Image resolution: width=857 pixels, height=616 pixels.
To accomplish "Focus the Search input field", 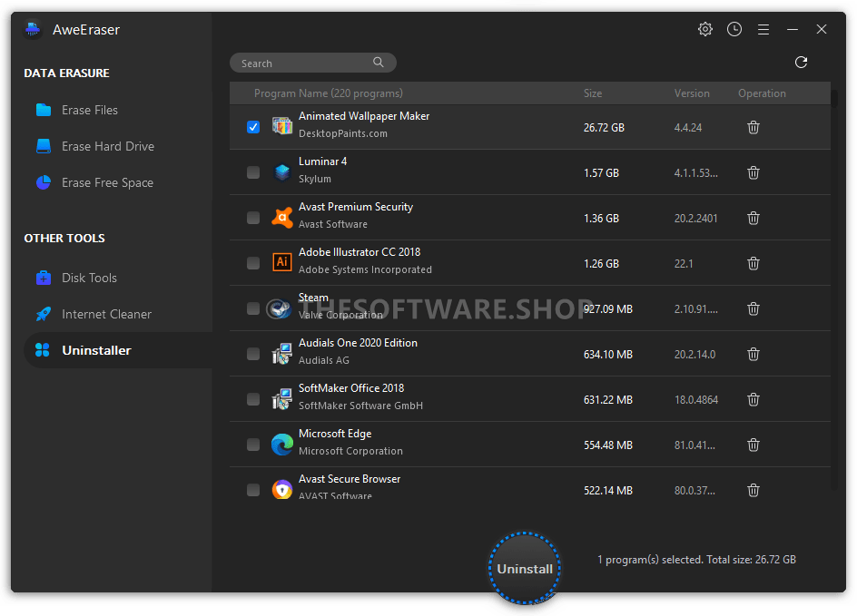I will click(x=312, y=63).
